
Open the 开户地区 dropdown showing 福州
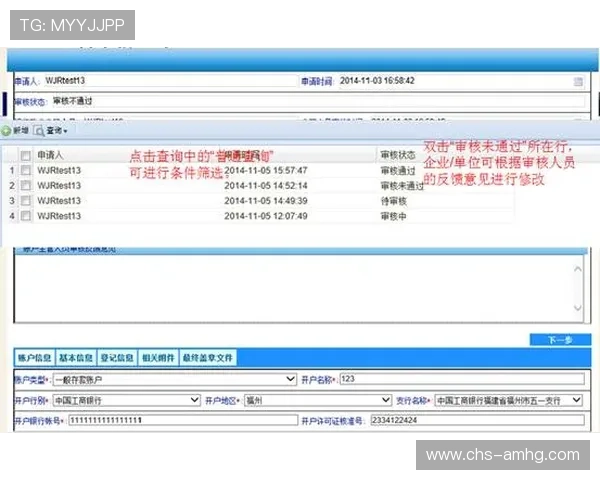click(x=318, y=400)
